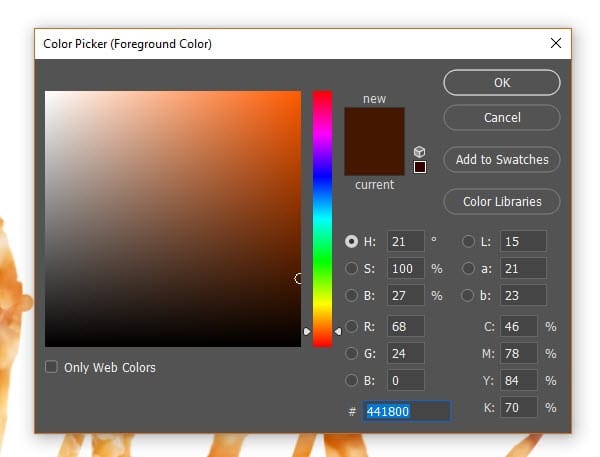The image size is (600, 457).
Task: Select the Lab L radio button
Action: [x=468, y=241]
